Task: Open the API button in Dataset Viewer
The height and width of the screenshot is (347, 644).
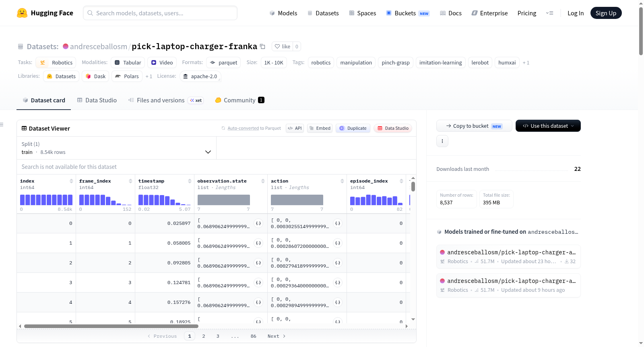Action: pyautogui.click(x=295, y=128)
